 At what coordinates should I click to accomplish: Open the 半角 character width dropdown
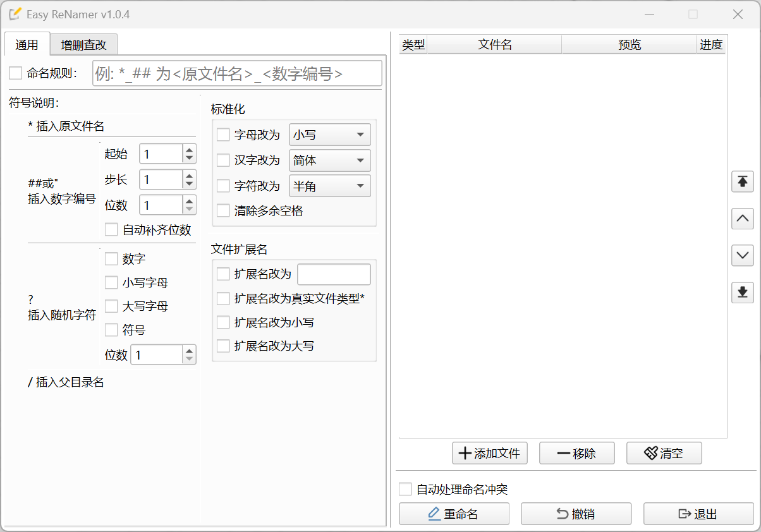(329, 186)
